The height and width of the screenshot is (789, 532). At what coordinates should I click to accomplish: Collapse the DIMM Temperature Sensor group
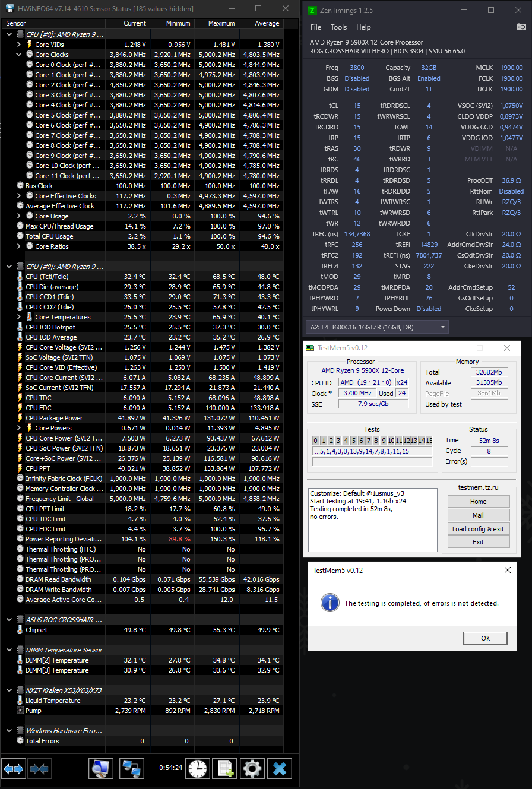pos(9,650)
